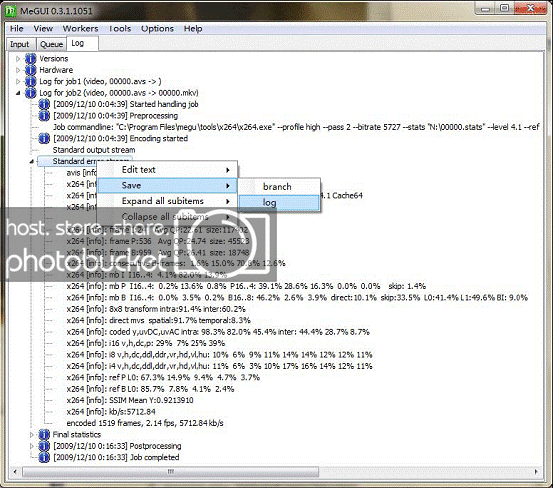Click the MeGUI title bar application icon
Viewport: 553px width, 488px height.
coord(11,11)
